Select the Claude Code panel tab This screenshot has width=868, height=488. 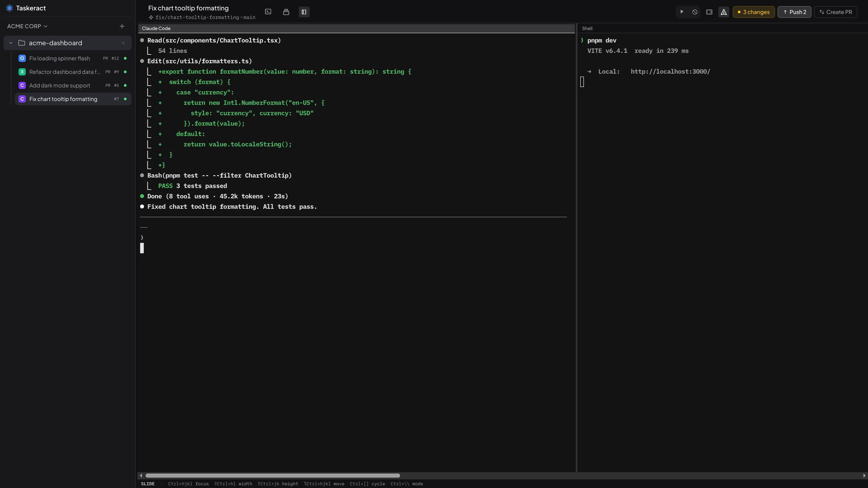156,28
